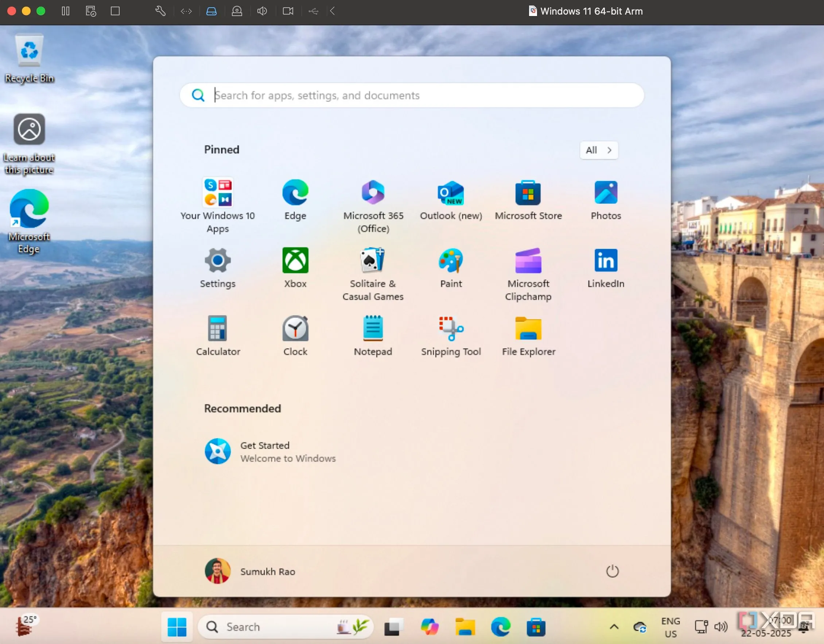Click the Windows Start button on taskbar
This screenshot has width=824, height=644.
click(x=176, y=626)
